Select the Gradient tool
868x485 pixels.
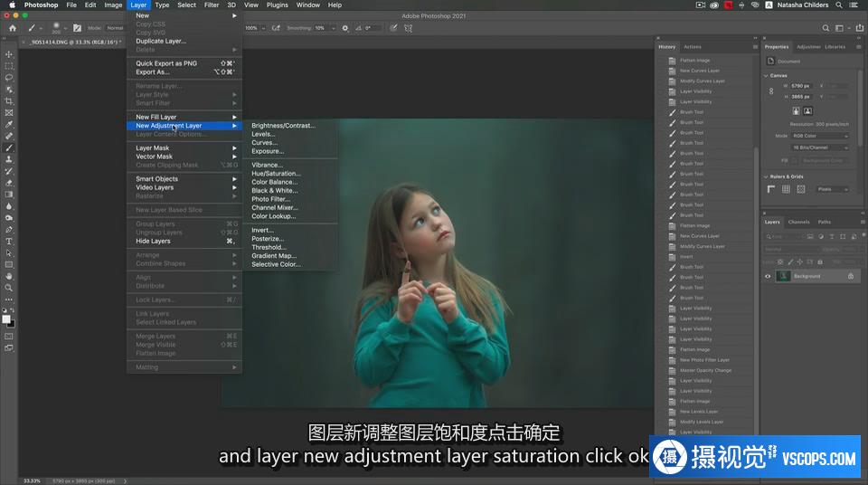pyautogui.click(x=9, y=195)
